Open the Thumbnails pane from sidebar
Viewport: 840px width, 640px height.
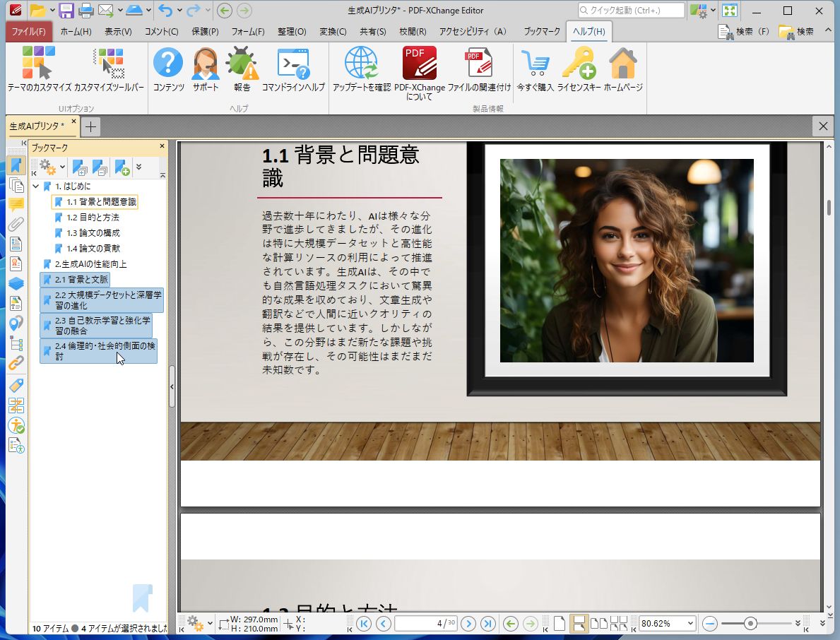pos(16,185)
